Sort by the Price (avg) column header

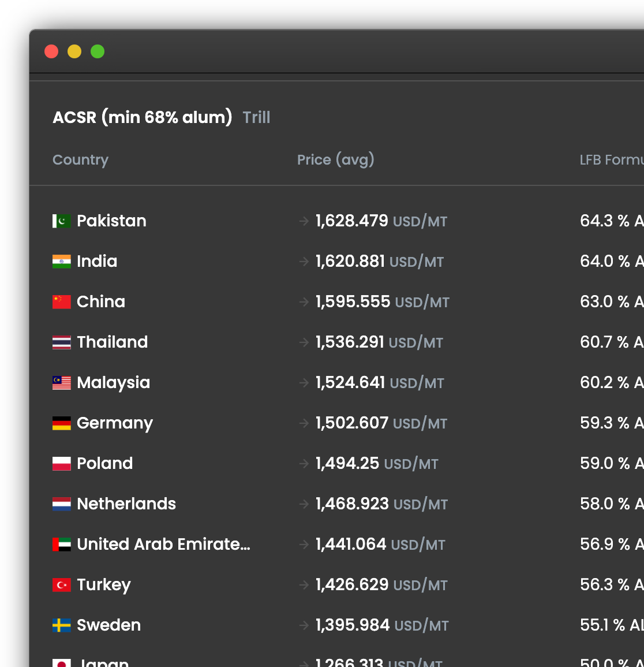[x=336, y=160]
